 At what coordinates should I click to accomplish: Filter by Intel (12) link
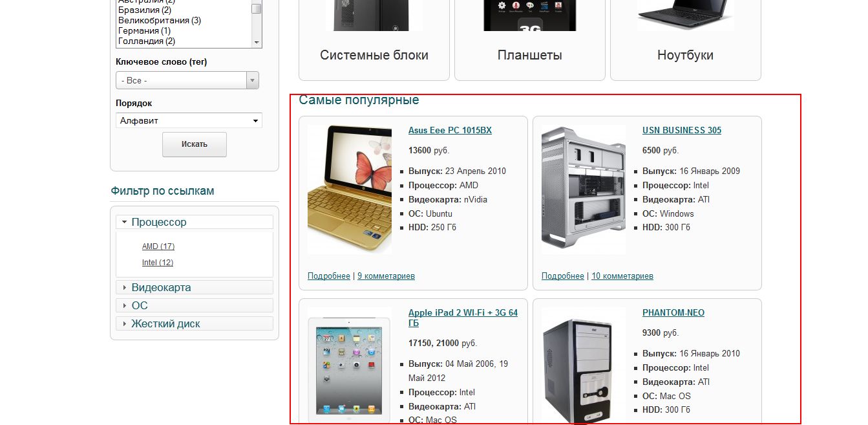click(x=158, y=263)
